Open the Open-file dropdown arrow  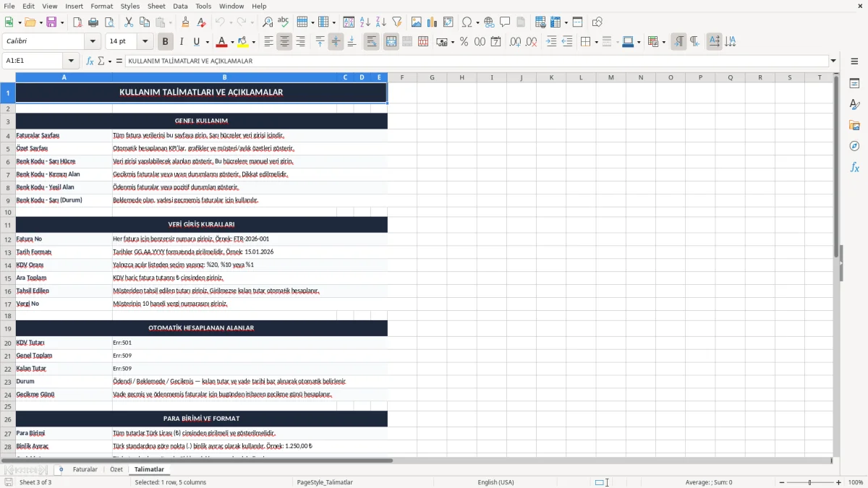click(x=41, y=22)
